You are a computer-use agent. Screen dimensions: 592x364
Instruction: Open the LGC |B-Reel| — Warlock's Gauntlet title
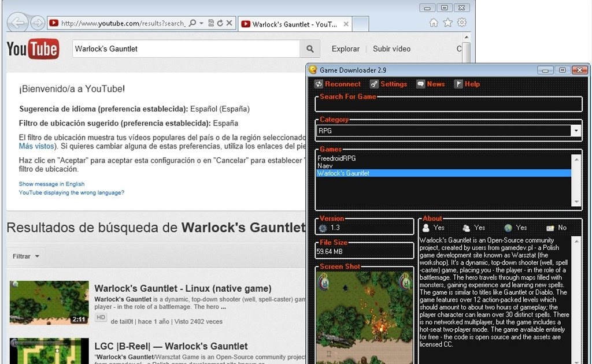pyautogui.click(x=171, y=346)
